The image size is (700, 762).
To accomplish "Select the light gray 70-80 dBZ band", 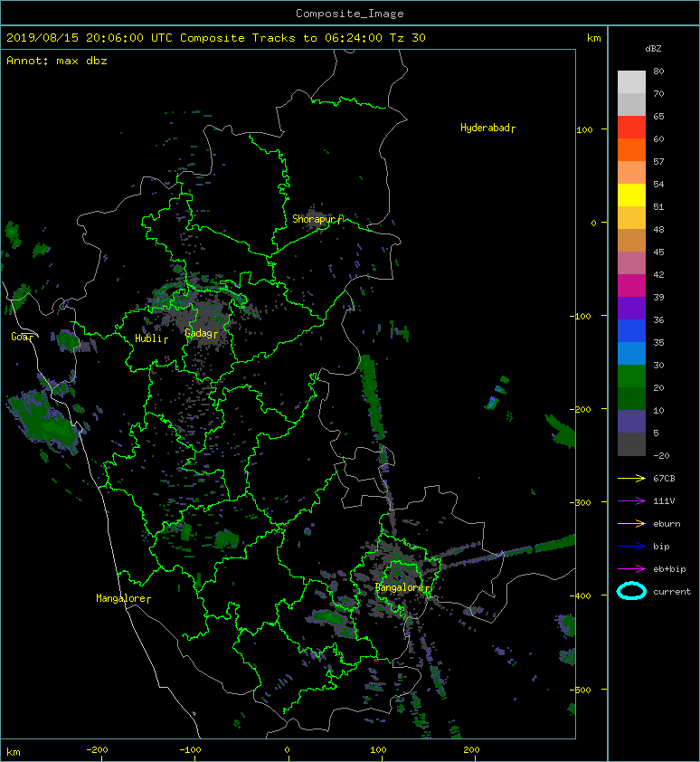I will click(631, 81).
